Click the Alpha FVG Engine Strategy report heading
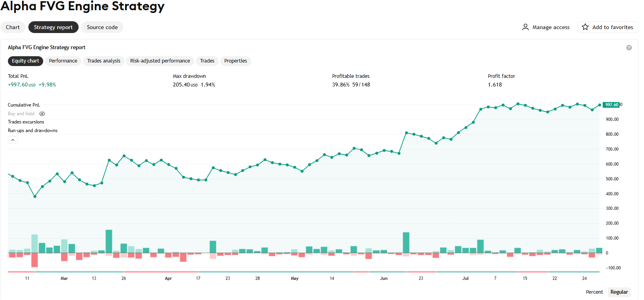Screen dimensions: 644x300 click(47, 48)
